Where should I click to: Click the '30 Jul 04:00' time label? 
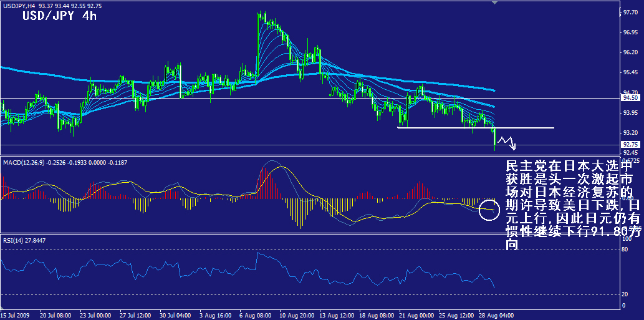coord(175,316)
